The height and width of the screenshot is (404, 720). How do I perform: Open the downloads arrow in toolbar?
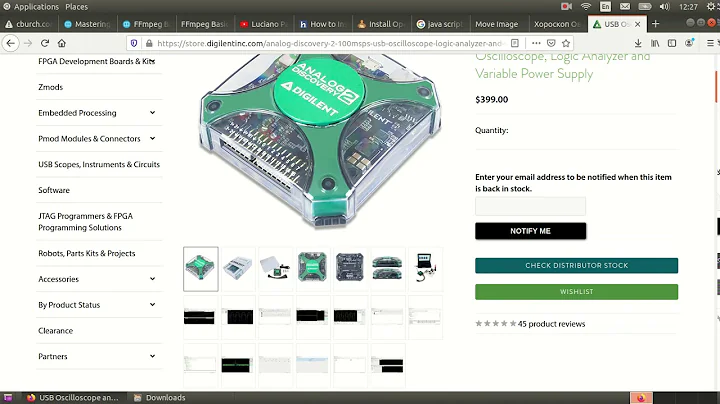(x=638, y=43)
